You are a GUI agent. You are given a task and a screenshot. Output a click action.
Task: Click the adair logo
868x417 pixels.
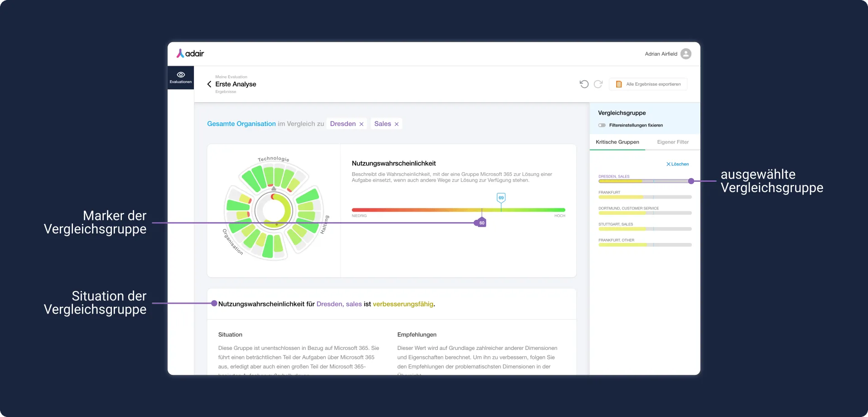pyautogui.click(x=190, y=53)
